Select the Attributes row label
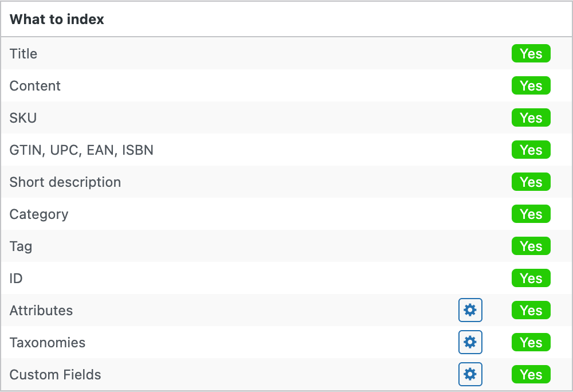This screenshot has height=392, width=573. pyautogui.click(x=41, y=311)
